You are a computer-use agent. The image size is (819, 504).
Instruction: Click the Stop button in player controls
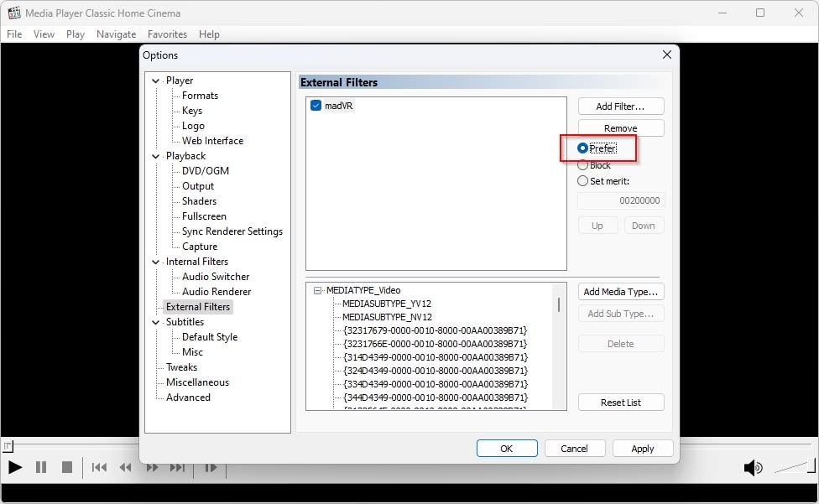click(x=67, y=467)
